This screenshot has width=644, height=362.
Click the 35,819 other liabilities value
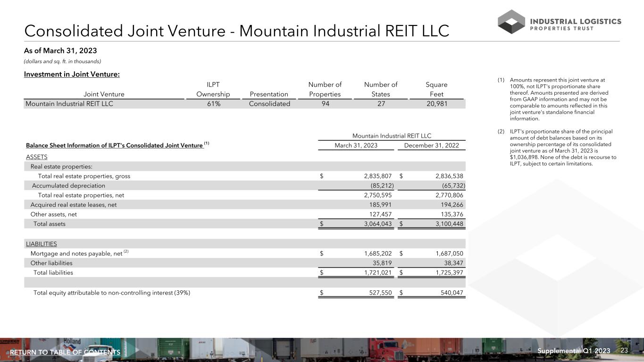pos(383,263)
